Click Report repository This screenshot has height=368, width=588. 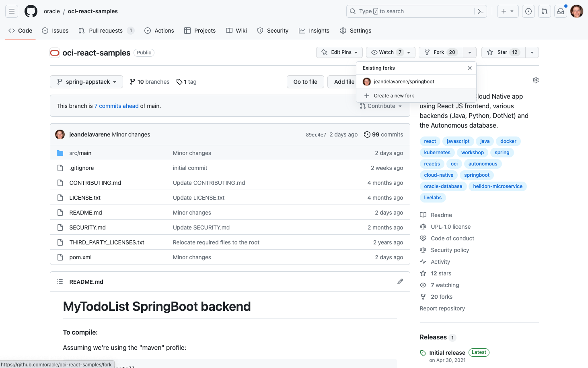point(442,308)
